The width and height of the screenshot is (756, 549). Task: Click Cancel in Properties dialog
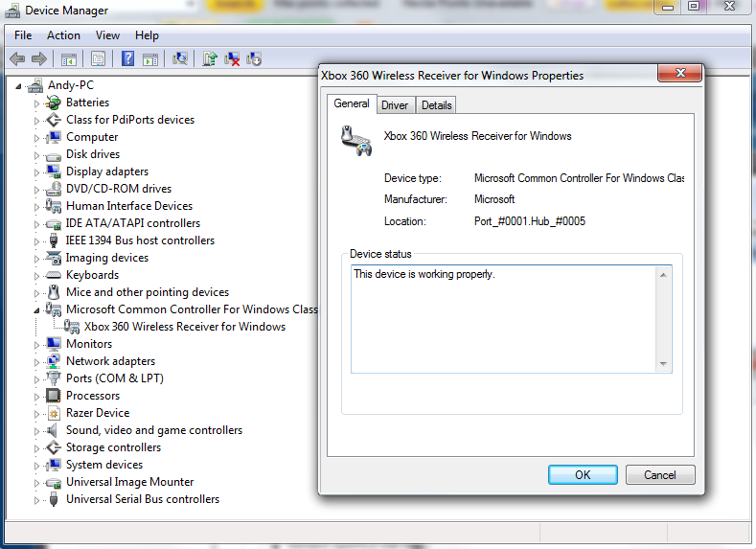(x=660, y=475)
